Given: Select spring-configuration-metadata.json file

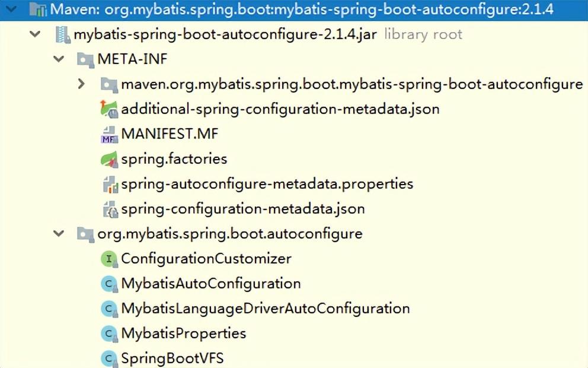Looking at the screenshot, I should tap(243, 209).
